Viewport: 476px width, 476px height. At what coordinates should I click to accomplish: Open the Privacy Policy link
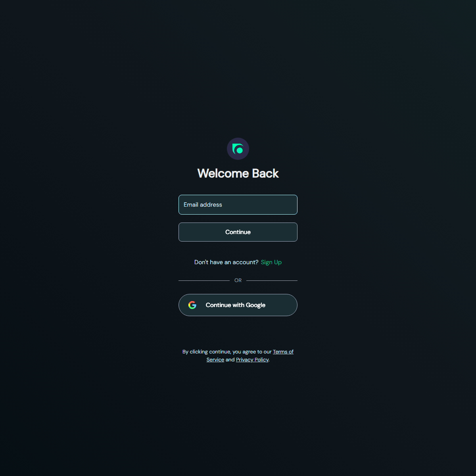[x=252, y=360]
